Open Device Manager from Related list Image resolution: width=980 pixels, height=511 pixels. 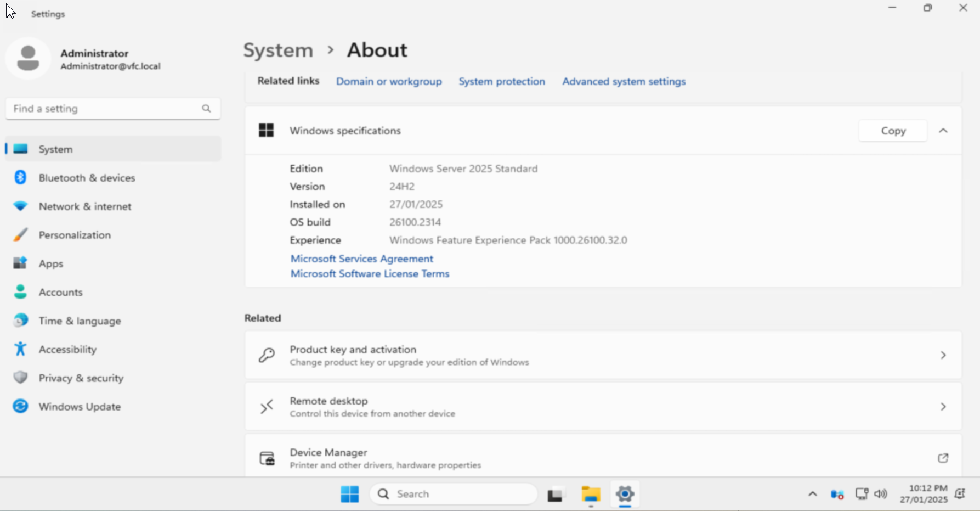pyautogui.click(x=603, y=458)
